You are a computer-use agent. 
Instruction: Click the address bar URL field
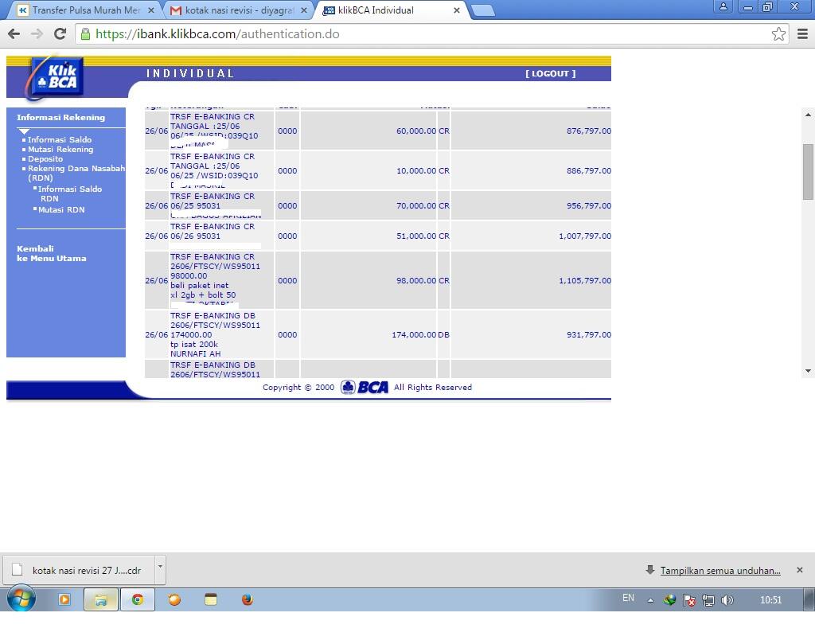[431, 34]
